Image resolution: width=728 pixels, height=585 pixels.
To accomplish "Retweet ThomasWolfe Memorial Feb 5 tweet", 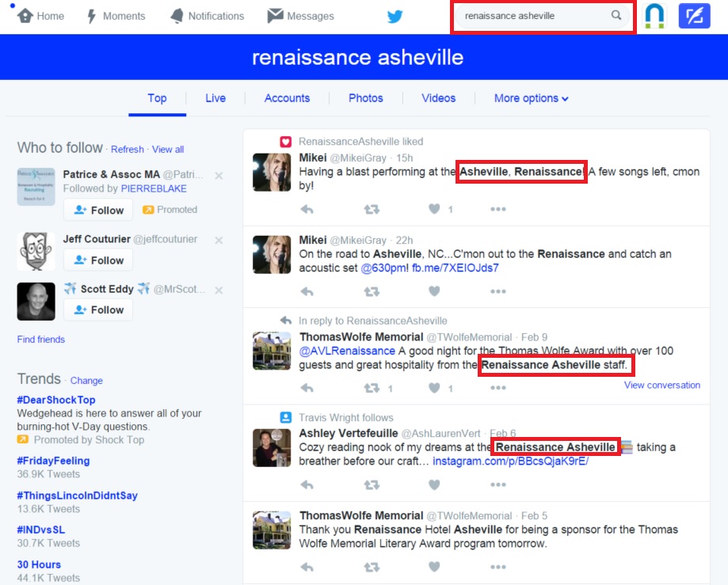I will coord(372,567).
